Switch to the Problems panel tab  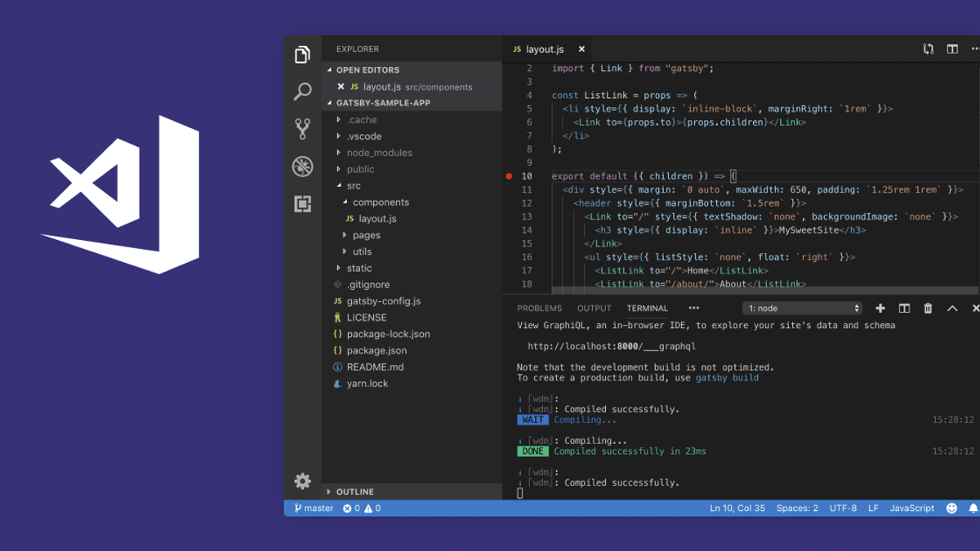point(539,309)
